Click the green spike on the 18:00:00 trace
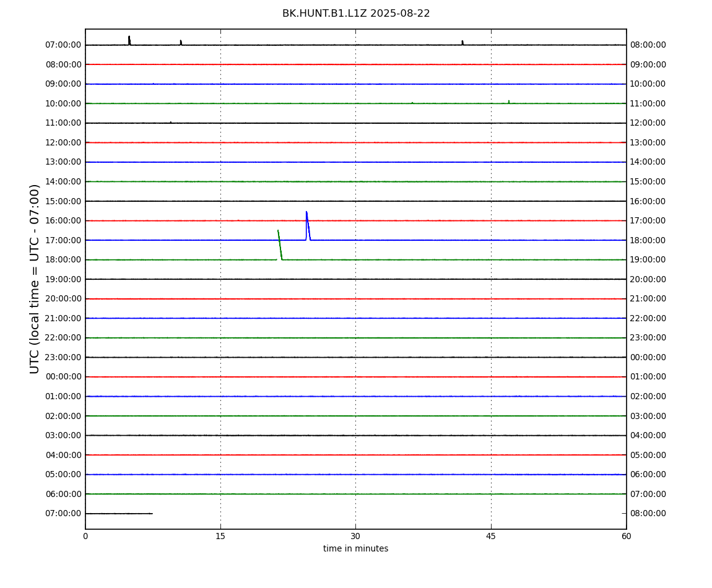The image size is (712, 588). (280, 244)
